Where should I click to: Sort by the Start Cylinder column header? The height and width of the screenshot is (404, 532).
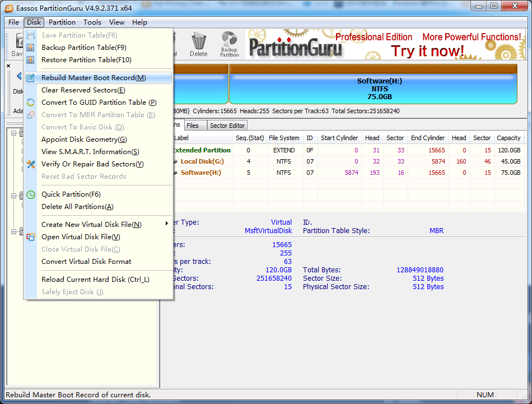339,138
